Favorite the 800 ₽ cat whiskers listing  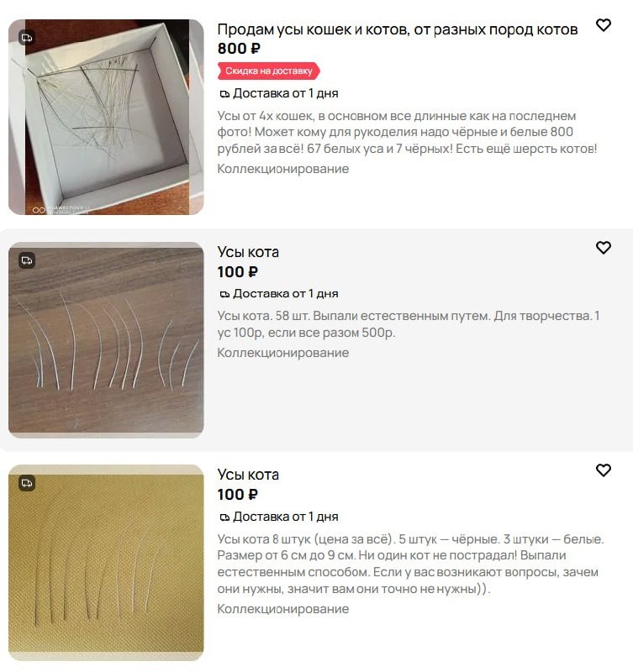(604, 25)
